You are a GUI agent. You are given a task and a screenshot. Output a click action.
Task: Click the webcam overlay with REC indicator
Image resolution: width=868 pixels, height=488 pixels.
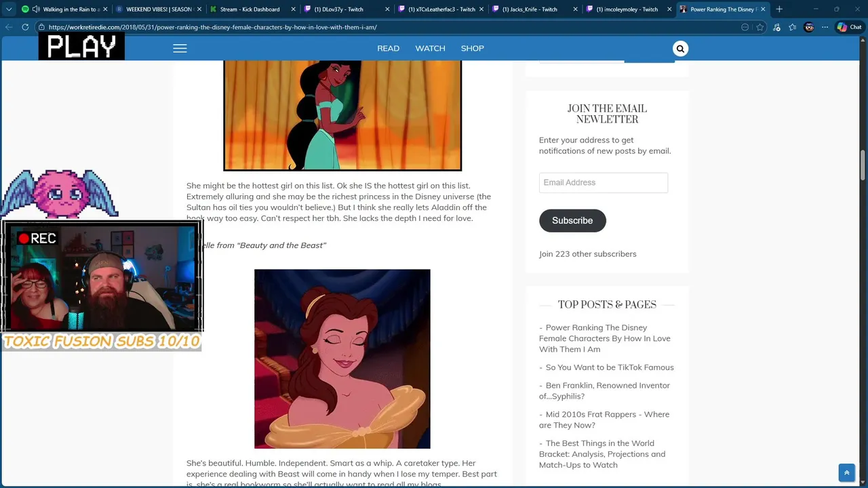102,277
